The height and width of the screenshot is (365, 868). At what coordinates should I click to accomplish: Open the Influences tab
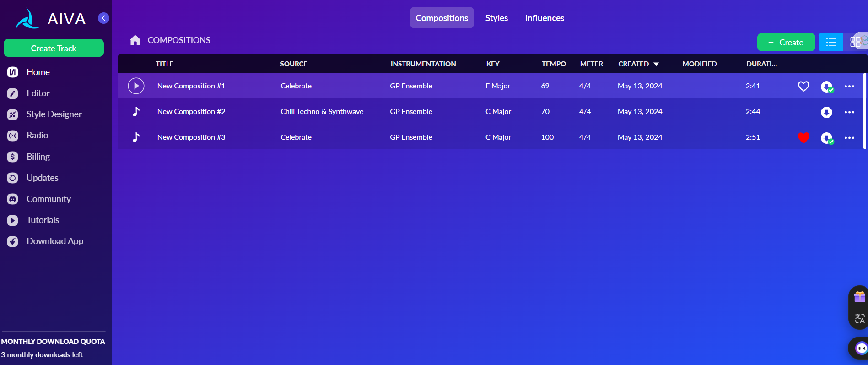click(x=545, y=18)
